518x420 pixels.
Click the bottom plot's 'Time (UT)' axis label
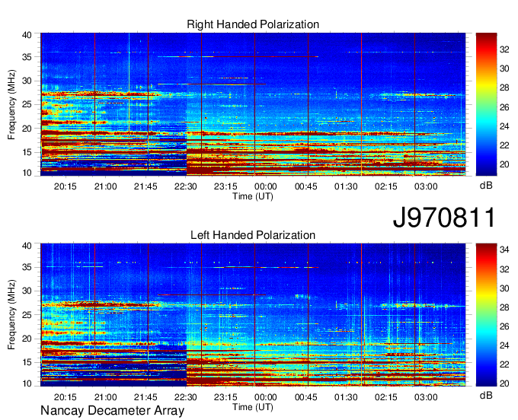coord(253,407)
